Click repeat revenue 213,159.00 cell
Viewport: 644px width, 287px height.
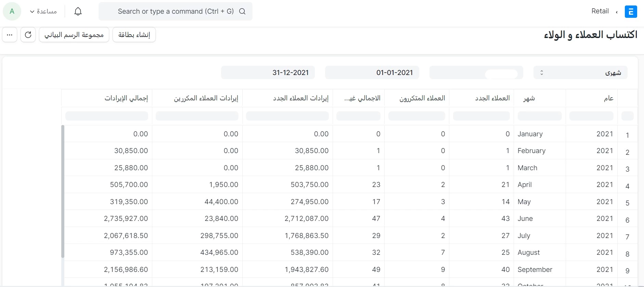(197, 270)
